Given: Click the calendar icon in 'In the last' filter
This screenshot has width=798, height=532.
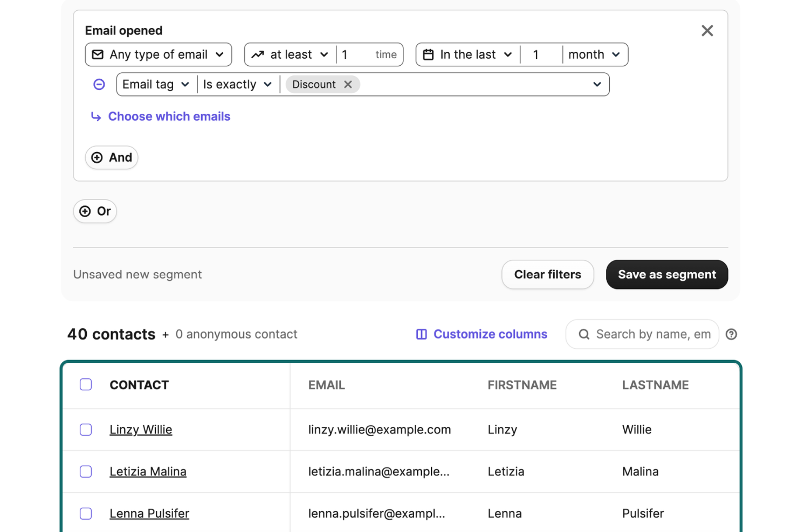Looking at the screenshot, I should (x=429, y=54).
